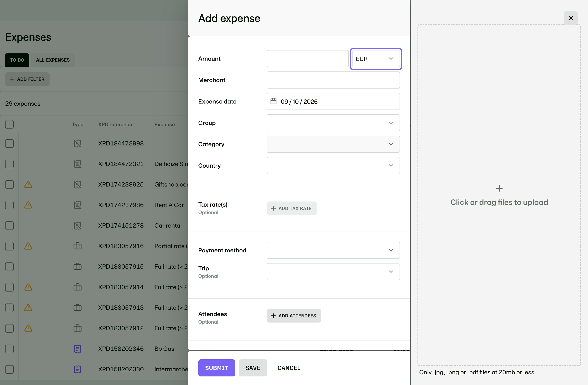This screenshot has height=385, width=588.
Task: Click the SUBMIT button
Action: pos(216,368)
